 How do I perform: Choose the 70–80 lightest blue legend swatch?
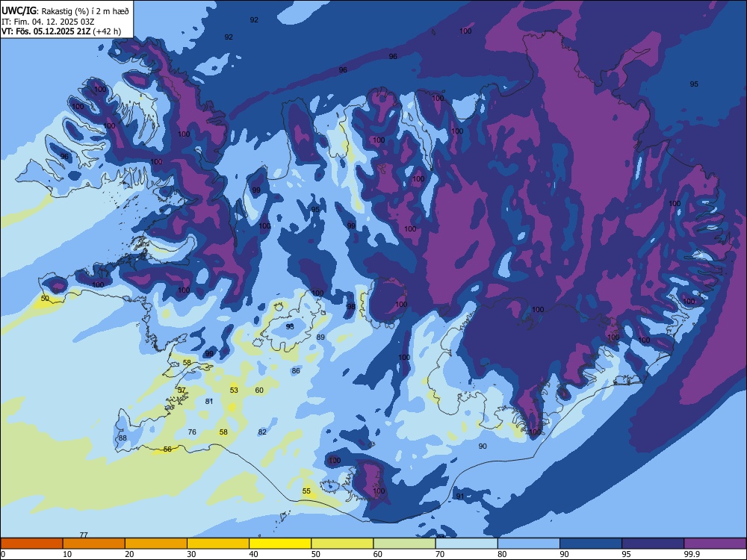[466, 544]
